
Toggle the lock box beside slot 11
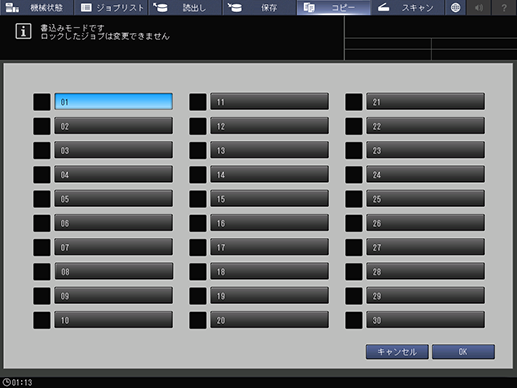pos(198,102)
